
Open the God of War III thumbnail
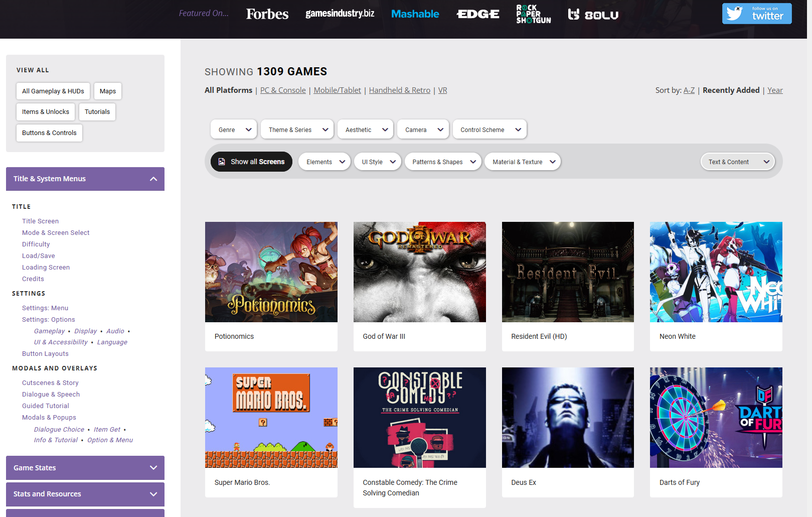coord(420,272)
